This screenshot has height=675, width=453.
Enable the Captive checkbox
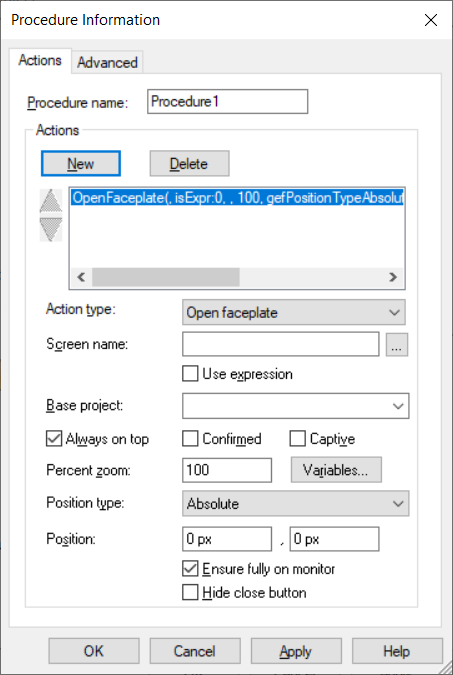click(x=297, y=439)
